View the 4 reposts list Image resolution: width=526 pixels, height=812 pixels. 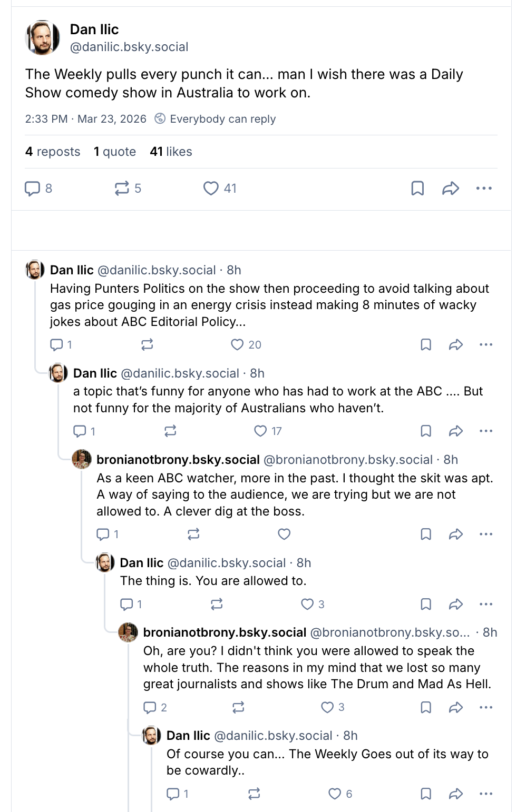tap(53, 152)
